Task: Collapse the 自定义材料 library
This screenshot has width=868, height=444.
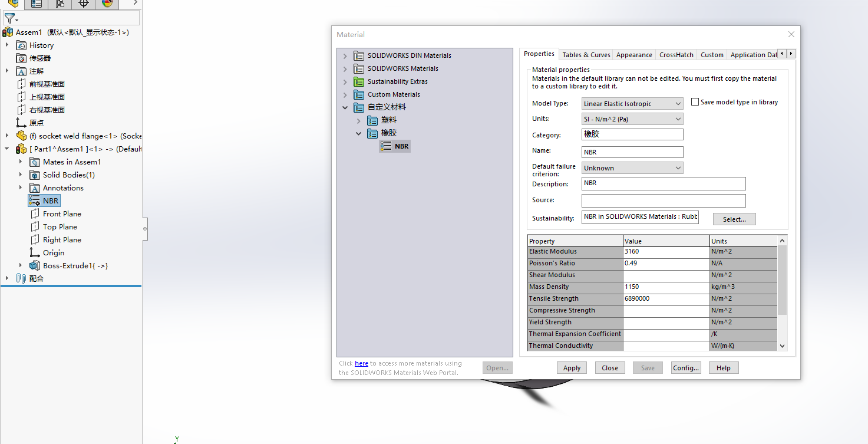Action: 345,107
